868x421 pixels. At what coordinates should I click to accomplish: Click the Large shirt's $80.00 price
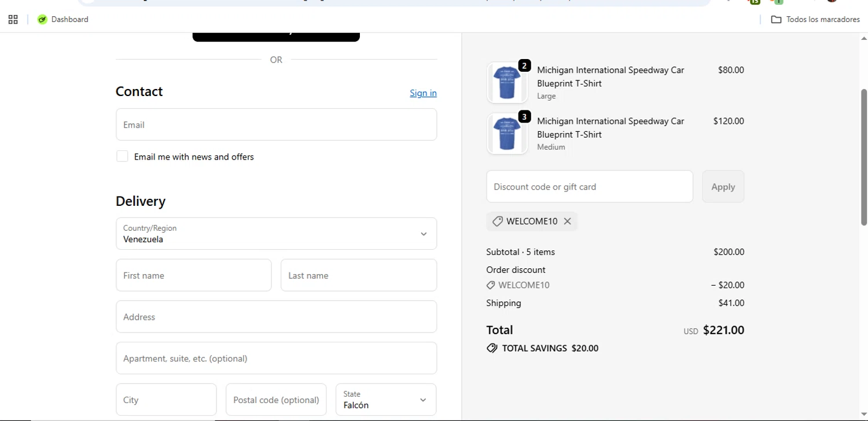pos(731,70)
